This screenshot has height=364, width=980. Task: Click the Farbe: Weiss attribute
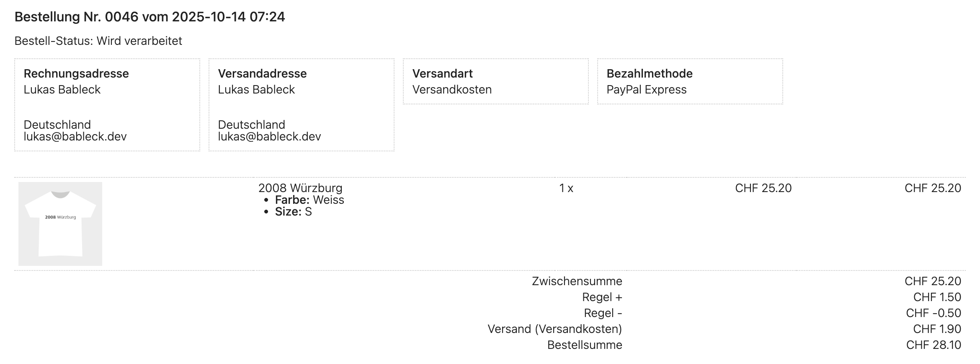pyautogui.click(x=309, y=200)
